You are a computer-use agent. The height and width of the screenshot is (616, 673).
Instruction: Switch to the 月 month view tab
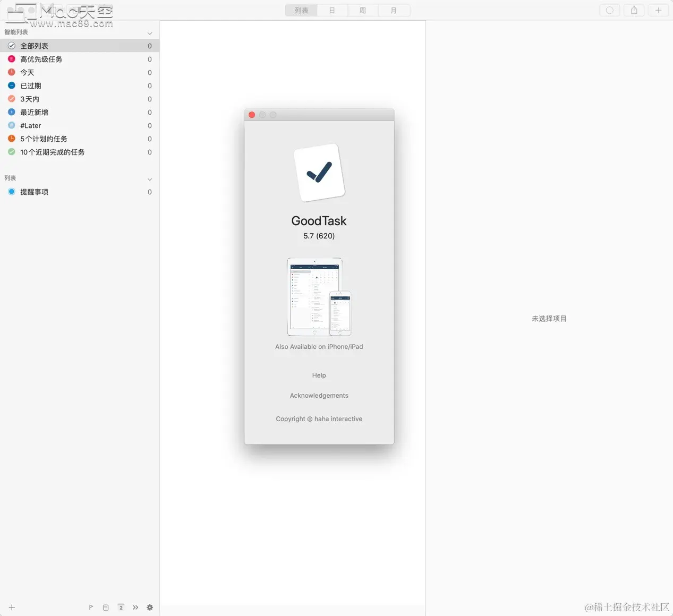(394, 10)
